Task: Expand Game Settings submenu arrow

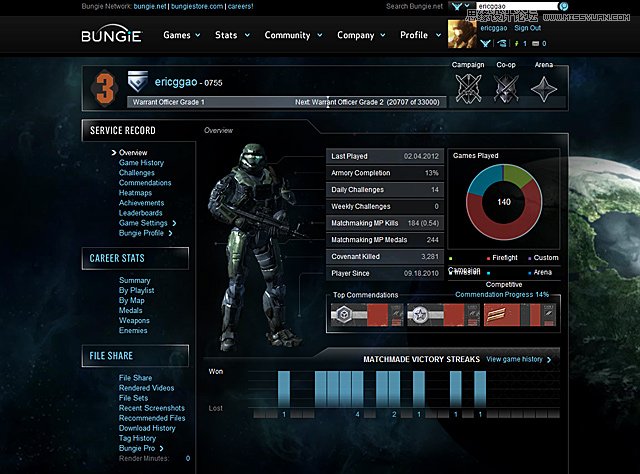Action: [x=174, y=223]
